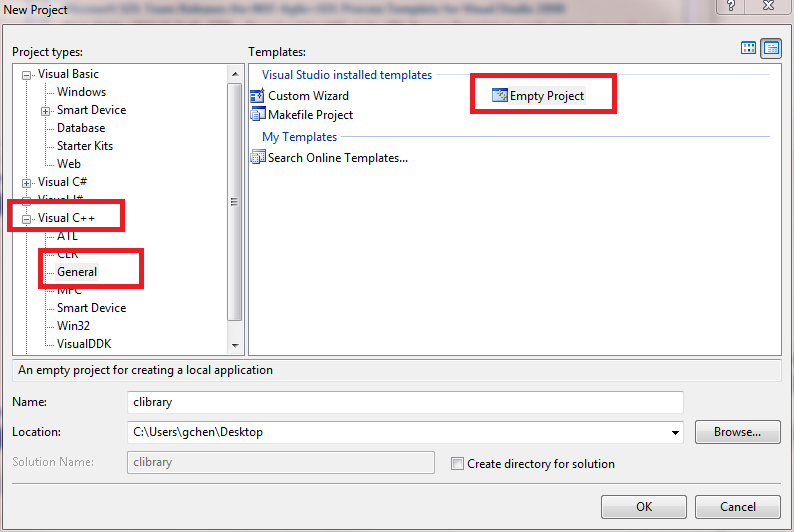794x532 pixels.
Task: Select General under Visual C++
Action: point(76,272)
